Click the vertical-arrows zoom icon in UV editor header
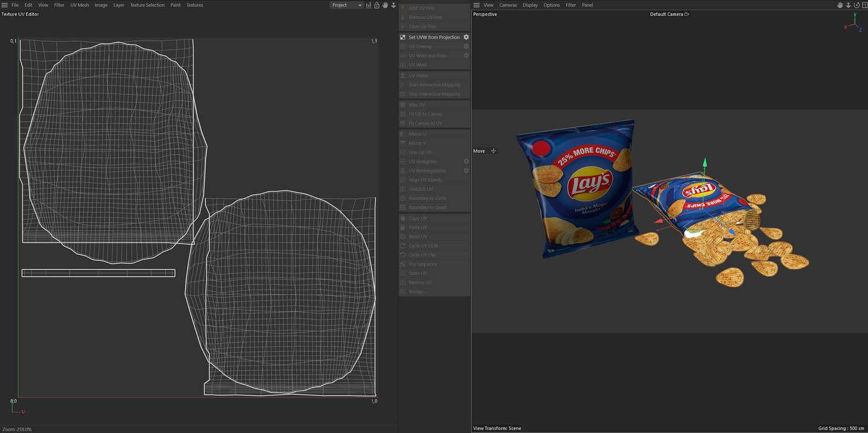 [393, 5]
